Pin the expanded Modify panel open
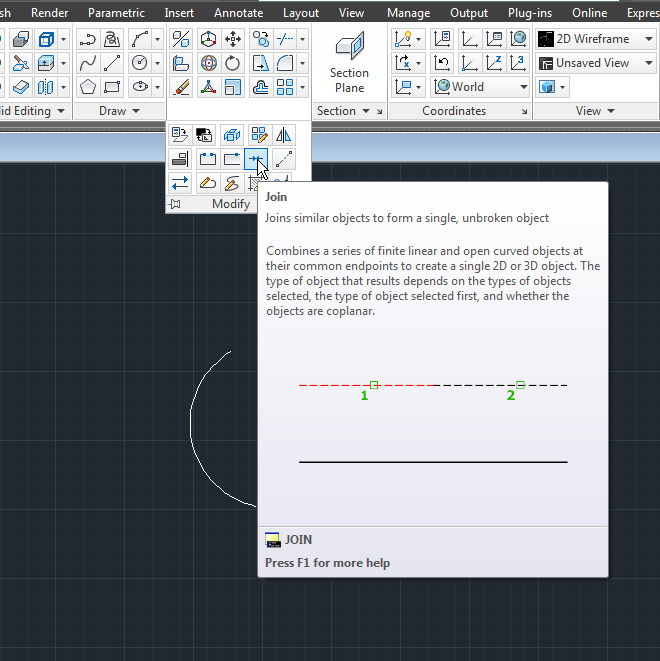 [x=176, y=203]
